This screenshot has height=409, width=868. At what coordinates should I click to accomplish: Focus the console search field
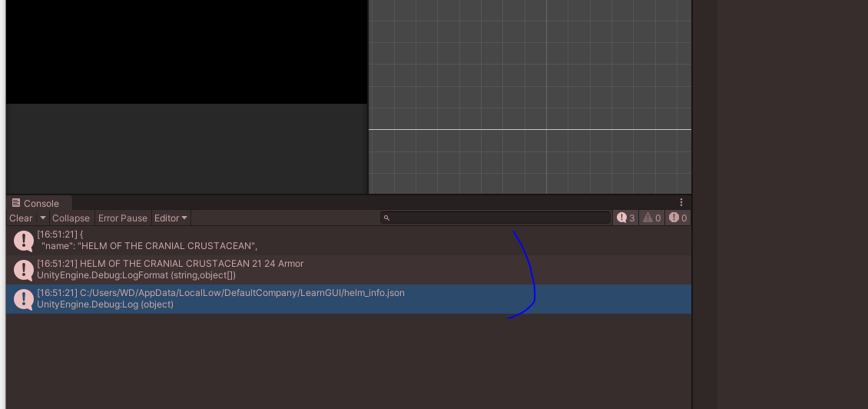(495, 218)
